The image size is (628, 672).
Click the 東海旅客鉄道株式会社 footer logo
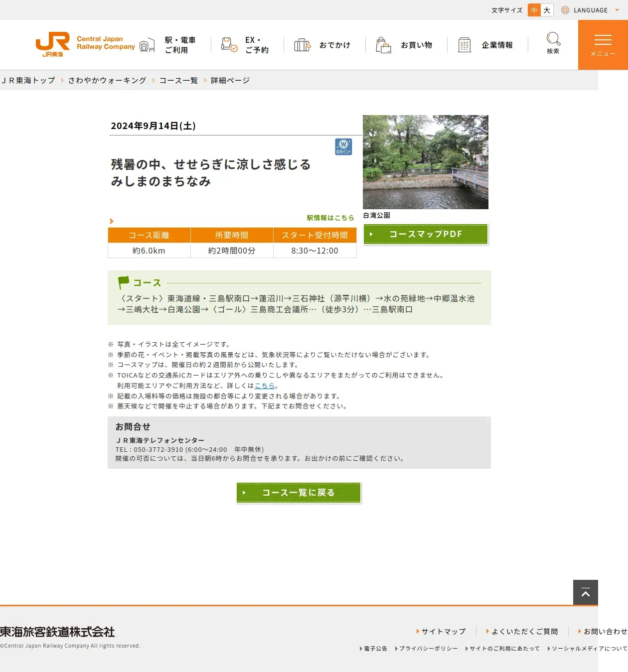pos(57,632)
